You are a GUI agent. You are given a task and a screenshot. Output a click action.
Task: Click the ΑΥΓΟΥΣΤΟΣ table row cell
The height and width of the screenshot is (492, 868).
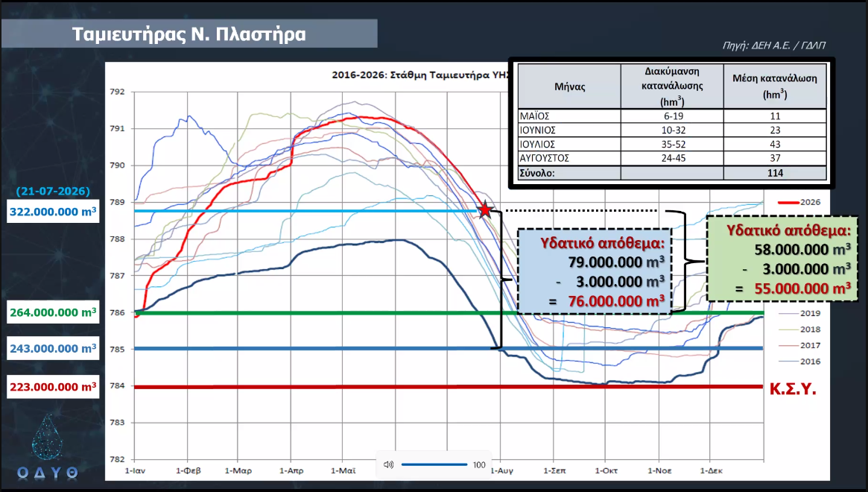(570, 158)
